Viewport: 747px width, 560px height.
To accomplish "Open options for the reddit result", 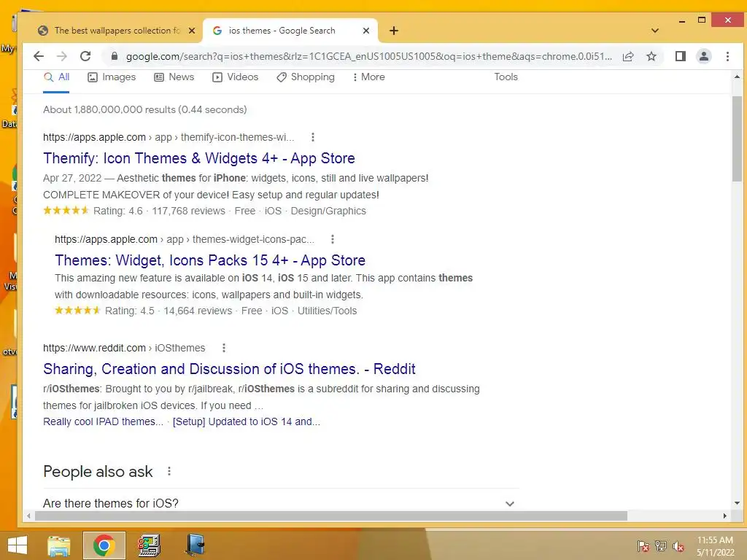I will pos(223,348).
